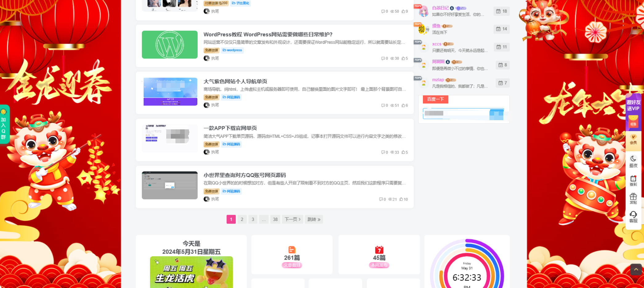Click author avatar 执笔 on QQ账号 post
This screenshot has height=288, width=644.
(207, 199)
